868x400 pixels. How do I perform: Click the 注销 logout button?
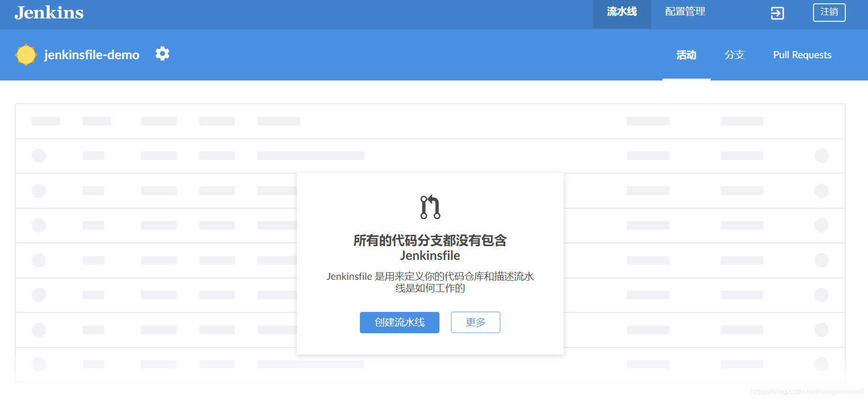829,12
